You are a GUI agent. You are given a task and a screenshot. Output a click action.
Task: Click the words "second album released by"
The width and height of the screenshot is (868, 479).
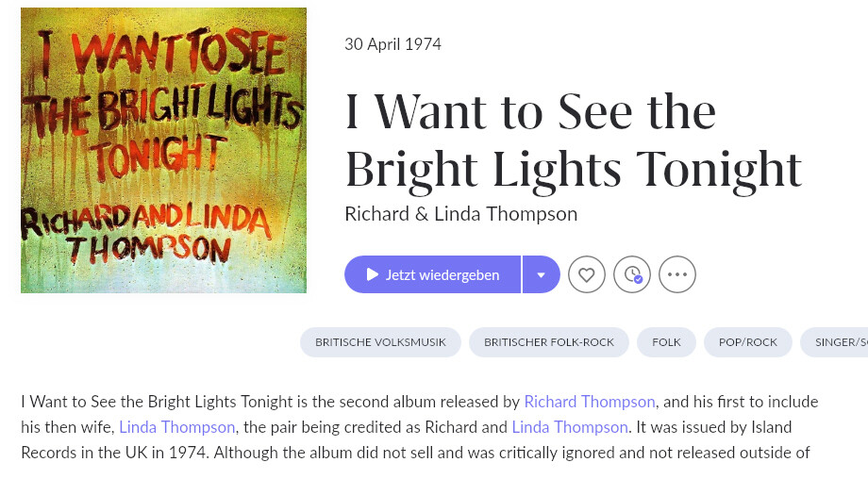point(434,402)
